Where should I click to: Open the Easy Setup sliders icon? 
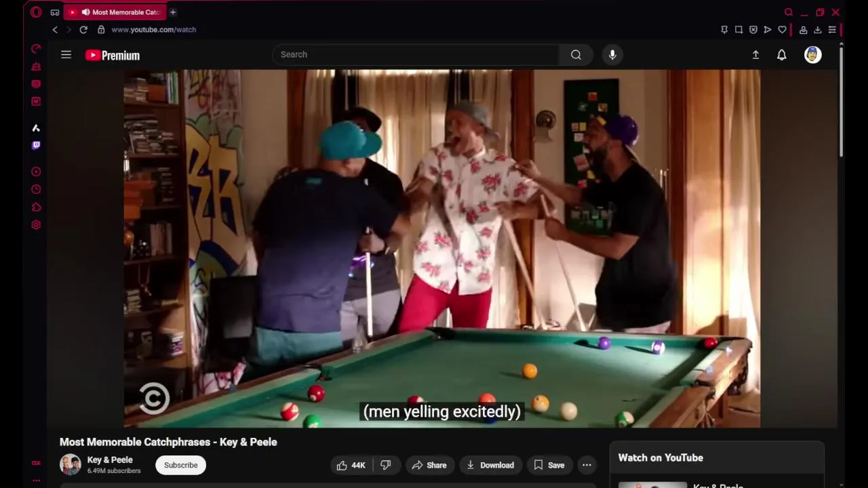(832, 30)
